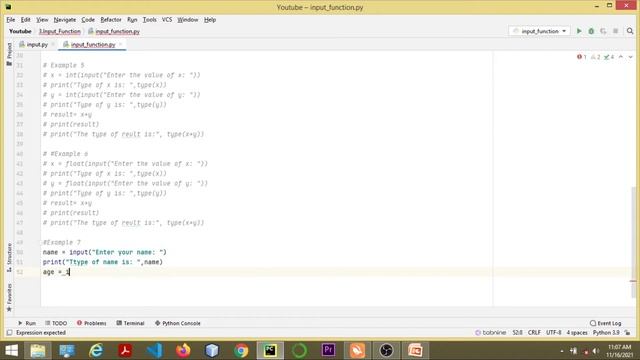Toggle tool window bars icon in status bar
The image size is (640, 360).
[x=9, y=333]
